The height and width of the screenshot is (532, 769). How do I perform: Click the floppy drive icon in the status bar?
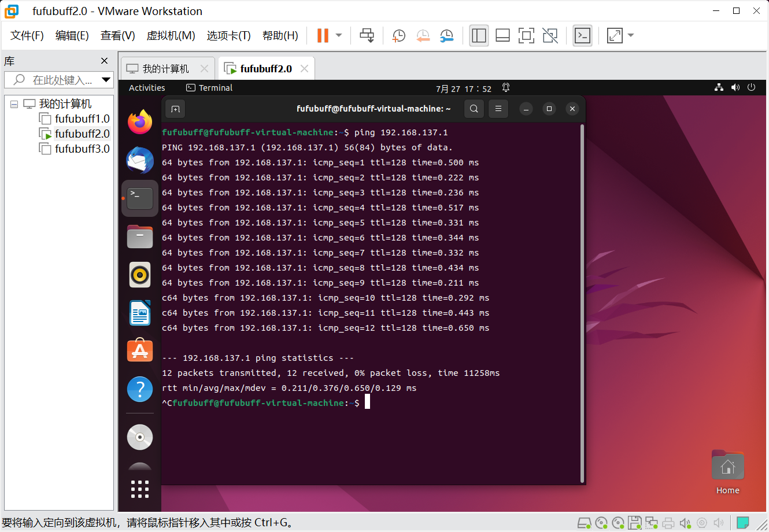635,523
